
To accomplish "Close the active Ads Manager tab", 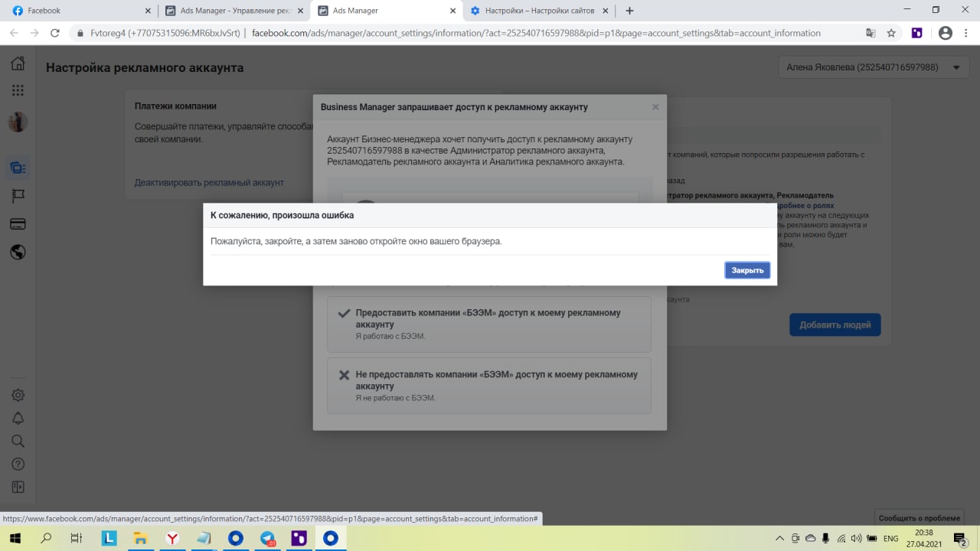I will pos(453,11).
